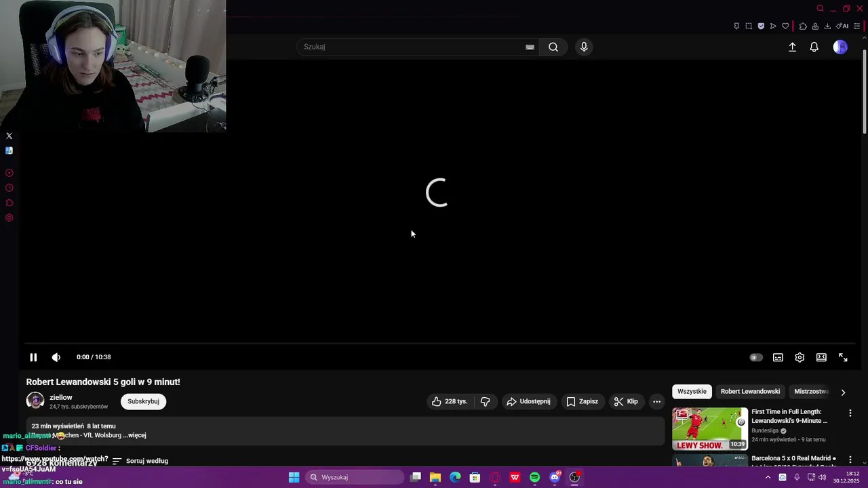Image resolution: width=868 pixels, height=488 pixels.
Task: Open Spotify from taskbar
Action: 535,477
